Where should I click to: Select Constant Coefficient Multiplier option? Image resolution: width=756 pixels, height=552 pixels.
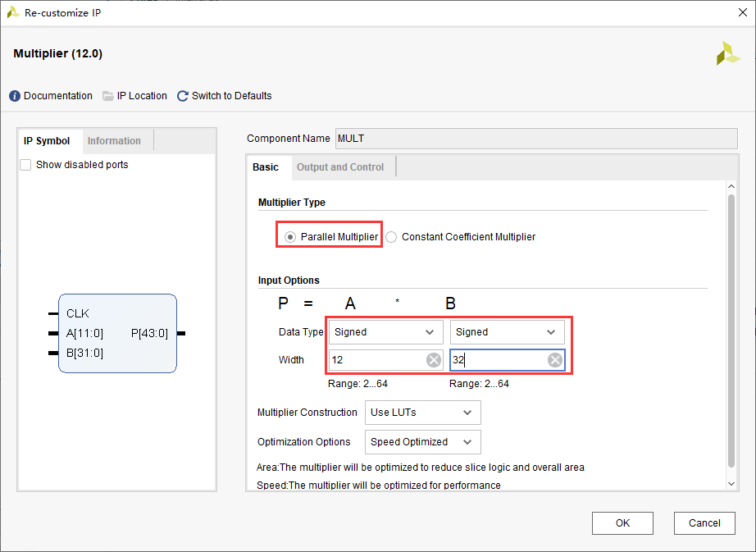tap(391, 237)
